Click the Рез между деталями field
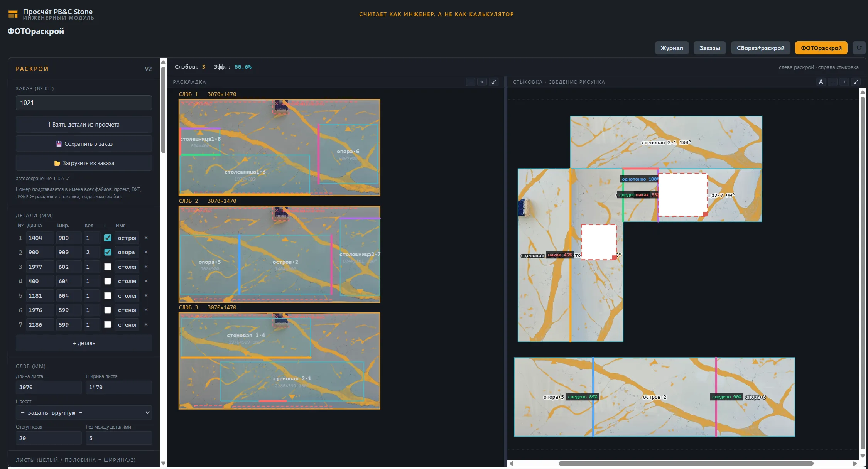The width and height of the screenshot is (868, 469). click(x=119, y=438)
